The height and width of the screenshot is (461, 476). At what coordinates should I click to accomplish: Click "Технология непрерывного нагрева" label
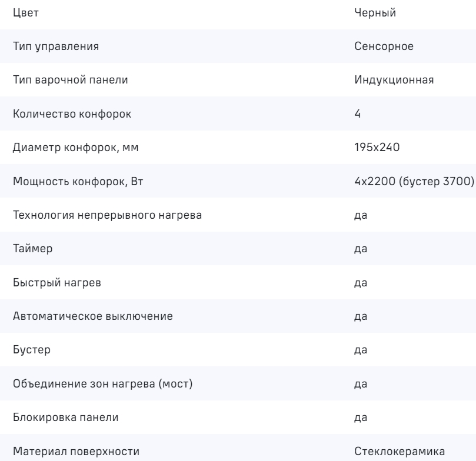tap(108, 215)
